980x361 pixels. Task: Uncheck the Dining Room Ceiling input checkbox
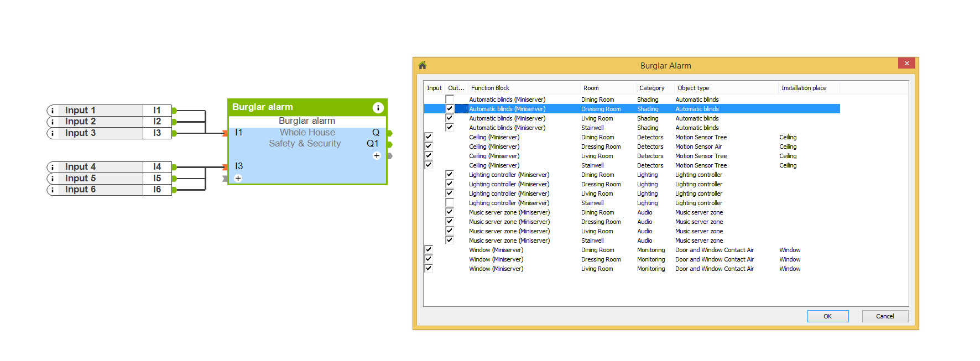429,137
